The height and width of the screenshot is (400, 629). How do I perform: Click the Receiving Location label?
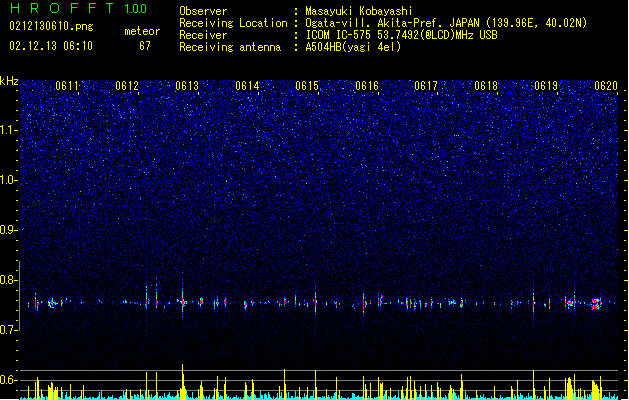tap(233, 23)
